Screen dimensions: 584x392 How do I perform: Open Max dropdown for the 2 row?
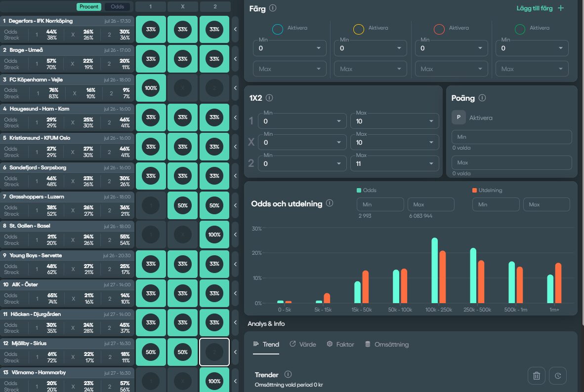pyautogui.click(x=394, y=163)
